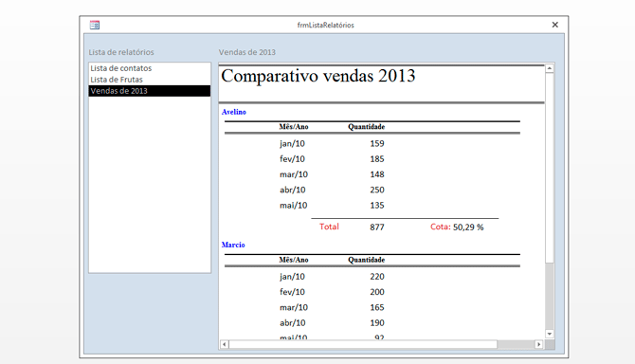Close the frmListaRelatórios window
This screenshot has height=364, width=635.
tap(554, 25)
